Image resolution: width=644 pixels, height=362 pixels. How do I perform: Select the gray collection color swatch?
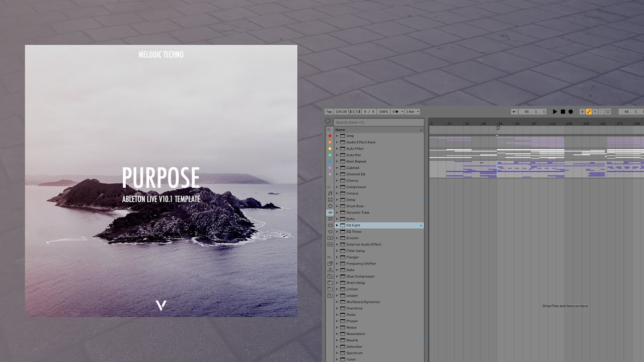click(330, 174)
